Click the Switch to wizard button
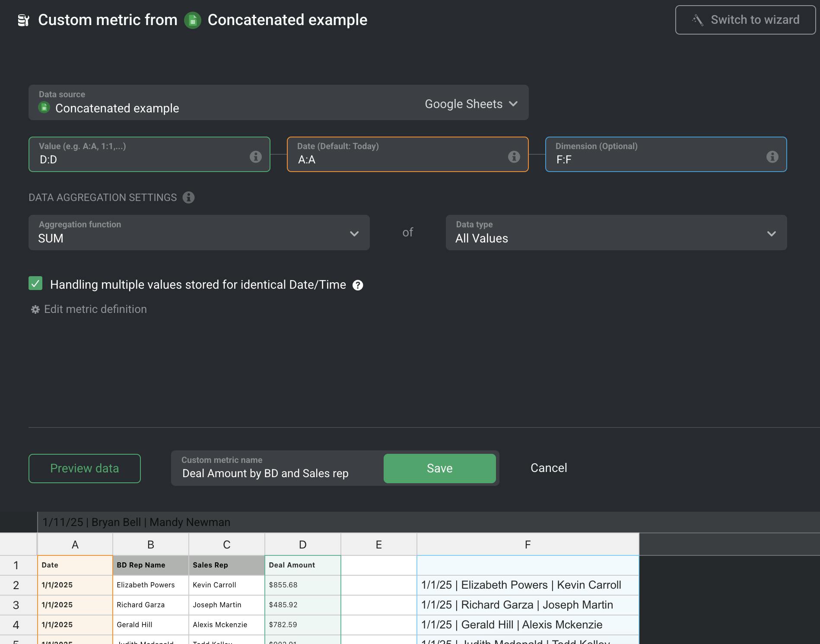 [745, 20]
